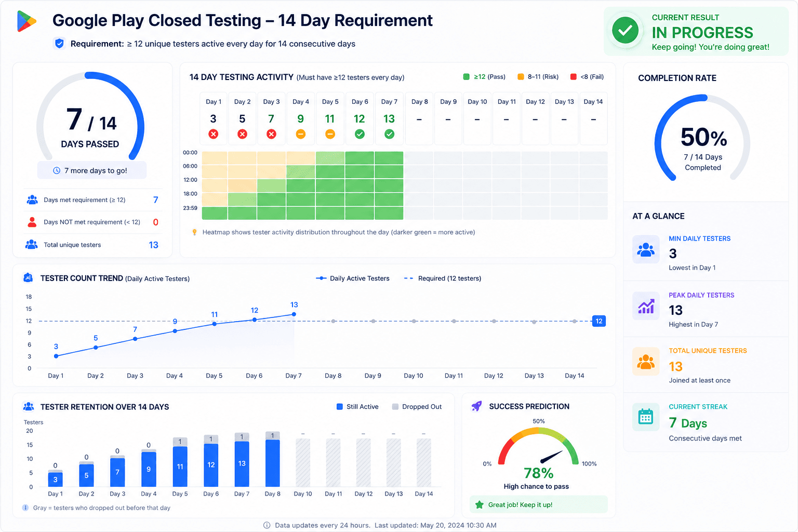This screenshot has width=798, height=532.
Task: Click the Google Play logo icon
Action: click(26, 21)
